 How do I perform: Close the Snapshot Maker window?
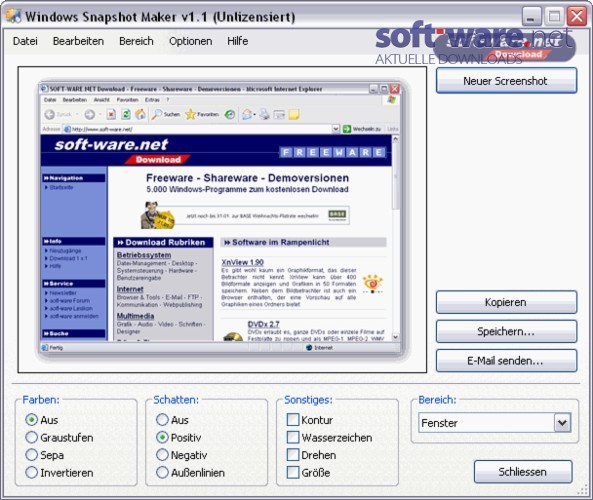tap(577, 16)
